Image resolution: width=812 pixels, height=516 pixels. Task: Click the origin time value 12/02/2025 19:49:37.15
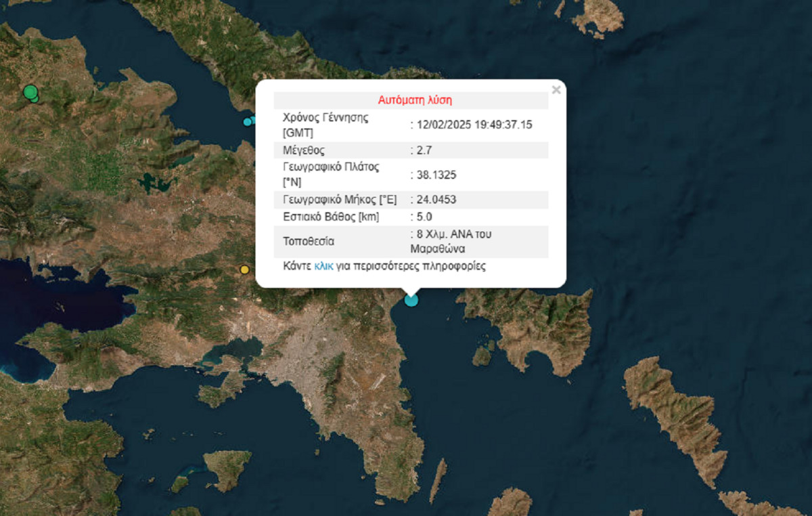[x=474, y=125]
